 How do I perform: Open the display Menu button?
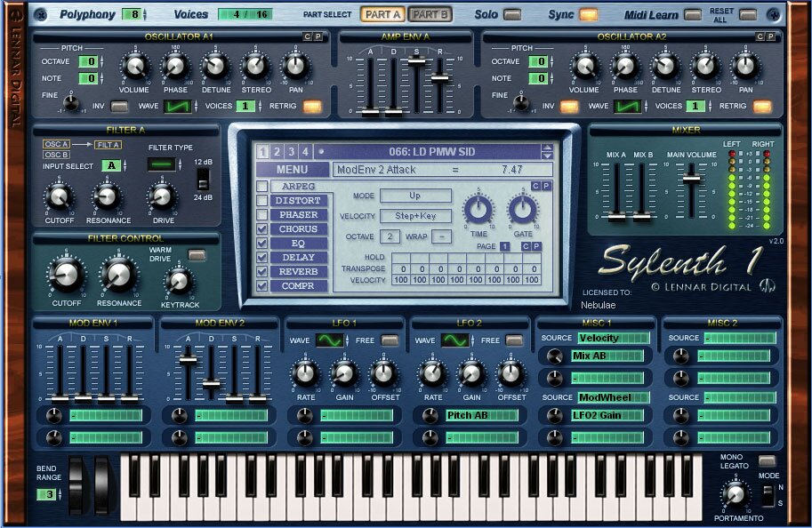click(x=292, y=170)
